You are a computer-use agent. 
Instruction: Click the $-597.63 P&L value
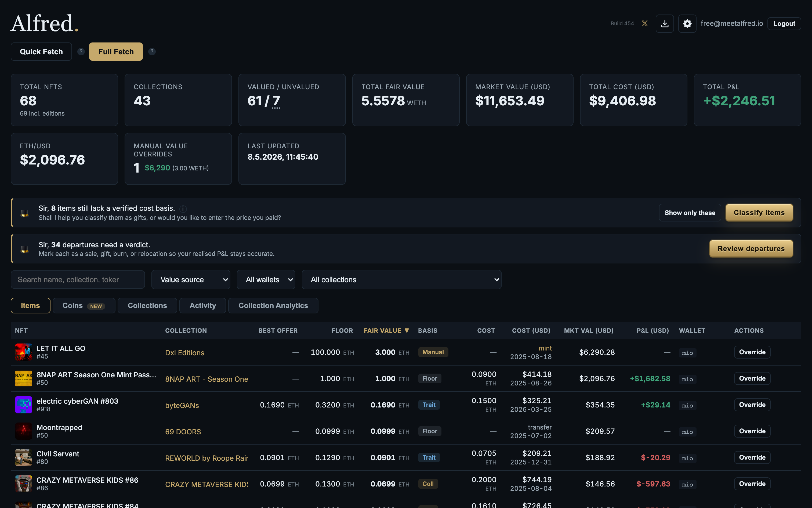(653, 484)
